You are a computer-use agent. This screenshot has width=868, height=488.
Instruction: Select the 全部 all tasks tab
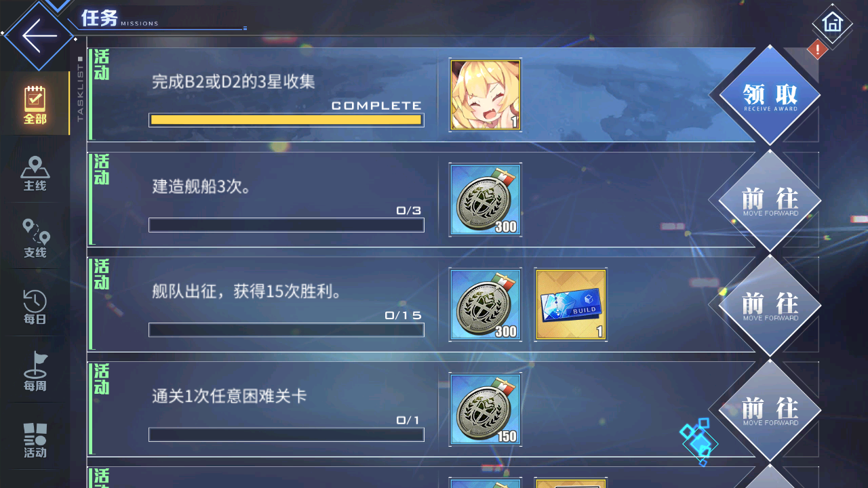35,105
